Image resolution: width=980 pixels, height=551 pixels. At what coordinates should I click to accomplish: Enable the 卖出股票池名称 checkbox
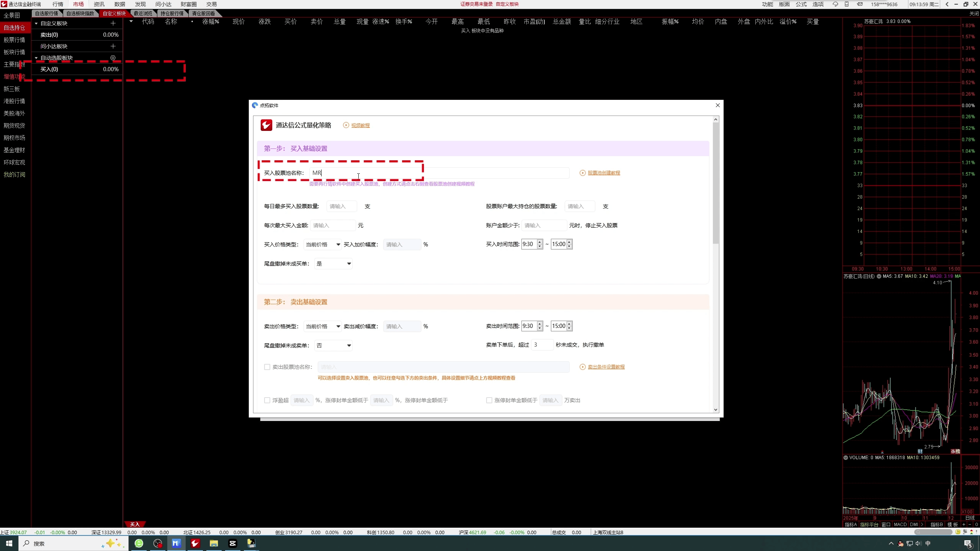pos(267,367)
